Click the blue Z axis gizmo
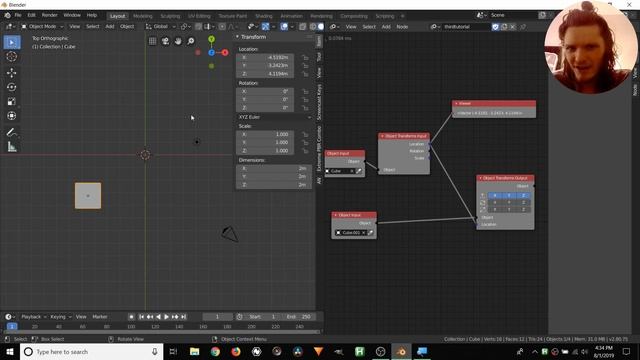 click(x=211, y=52)
